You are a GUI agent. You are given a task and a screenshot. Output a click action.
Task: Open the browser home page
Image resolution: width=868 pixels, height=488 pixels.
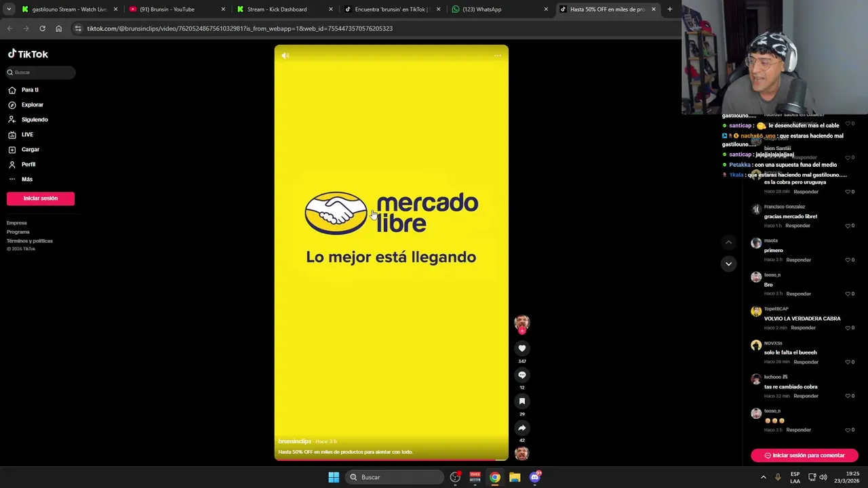coord(58,28)
